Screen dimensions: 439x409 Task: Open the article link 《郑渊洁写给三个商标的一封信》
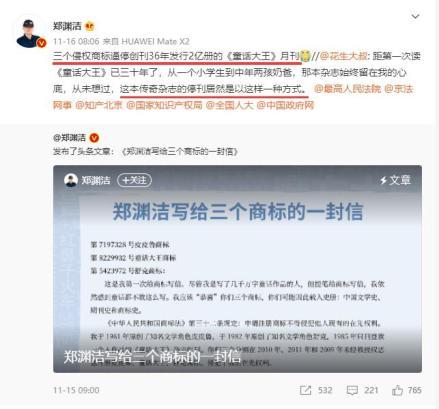(x=180, y=152)
